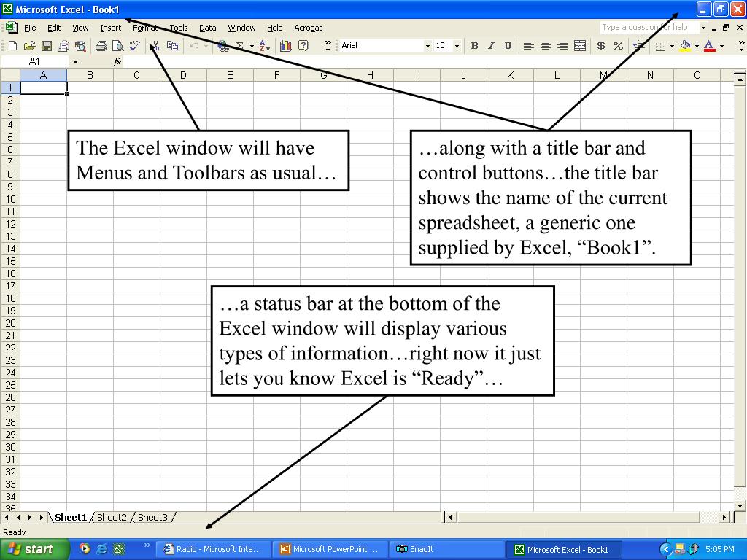Screen dimensions: 747x560
Task: Launch Internet Explorer from Quick Launch
Action: coord(102,549)
